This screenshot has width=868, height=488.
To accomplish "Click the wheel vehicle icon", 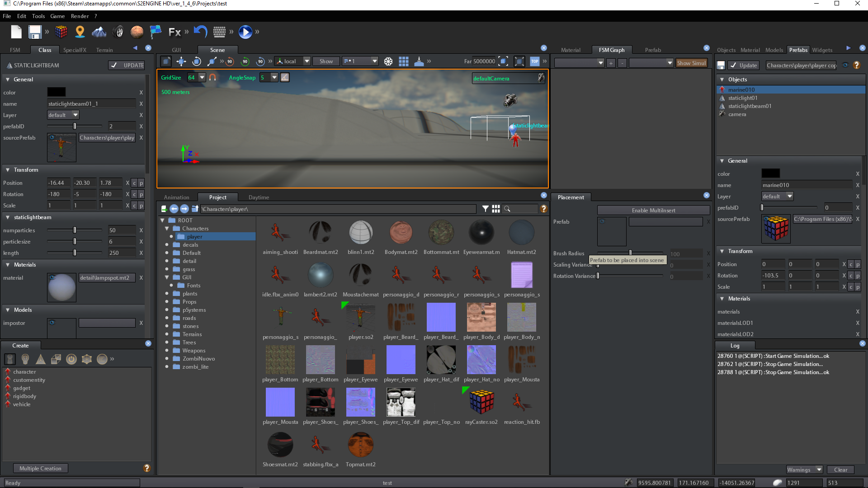I will click(118, 32).
